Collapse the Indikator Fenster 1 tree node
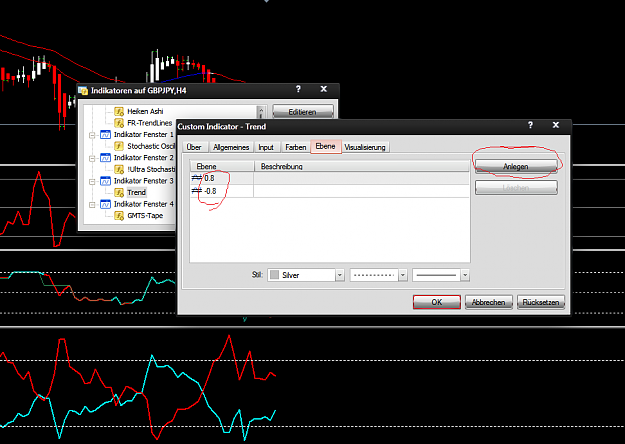Screen dimensions: 625x444 pyautogui.click(x=92, y=135)
